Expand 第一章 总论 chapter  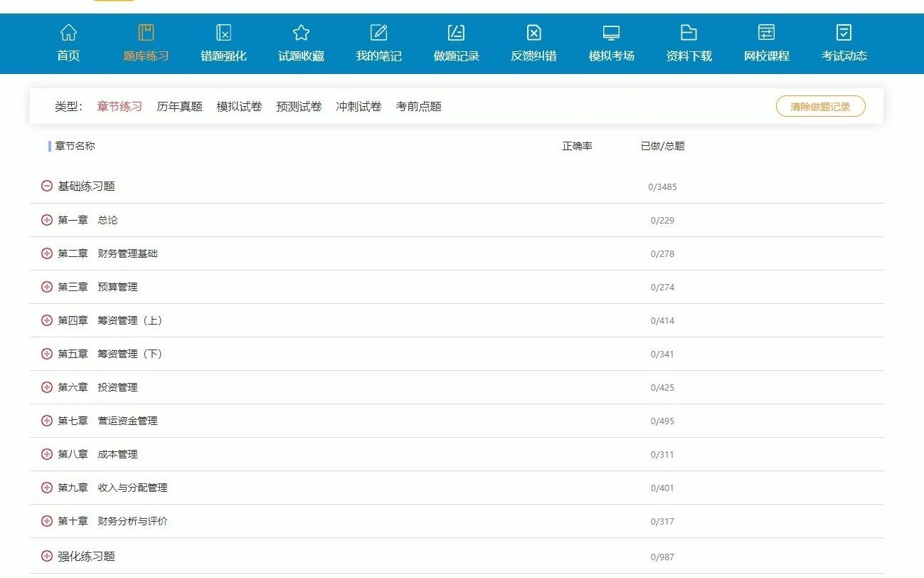(46, 220)
